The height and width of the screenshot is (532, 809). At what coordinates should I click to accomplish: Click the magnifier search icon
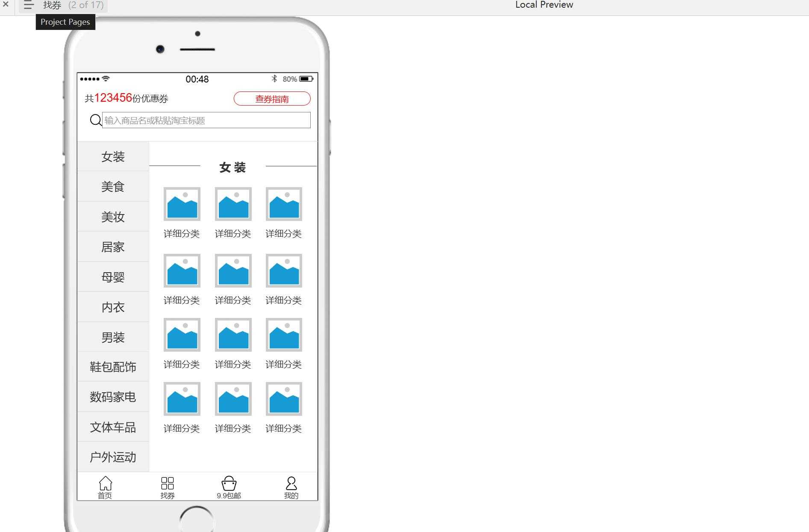click(x=96, y=120)
